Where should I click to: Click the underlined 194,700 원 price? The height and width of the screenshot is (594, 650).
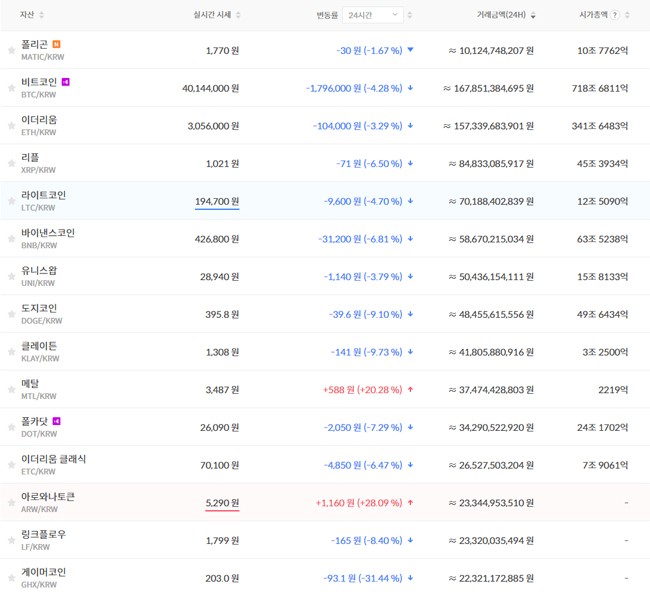[217, 201]
